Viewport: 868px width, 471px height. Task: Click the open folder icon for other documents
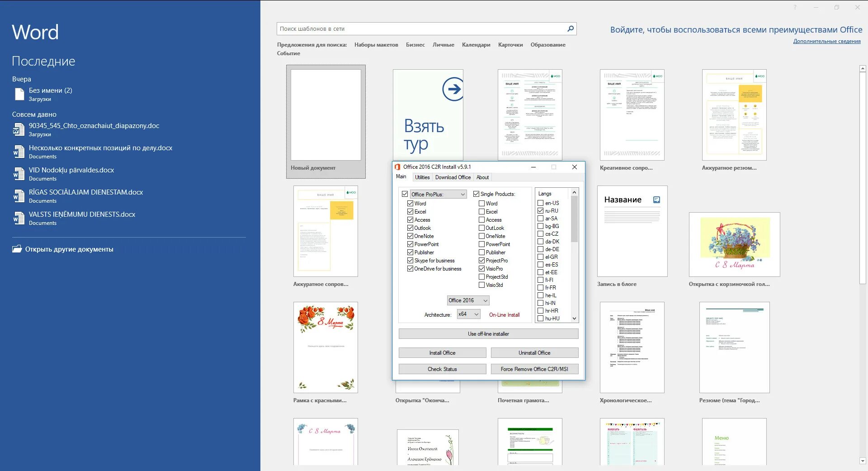(x=17, y=249)
